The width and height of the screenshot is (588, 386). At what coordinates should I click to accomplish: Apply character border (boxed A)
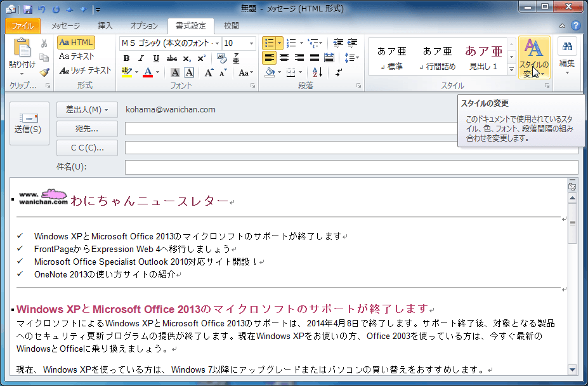[x=190, y=72]
